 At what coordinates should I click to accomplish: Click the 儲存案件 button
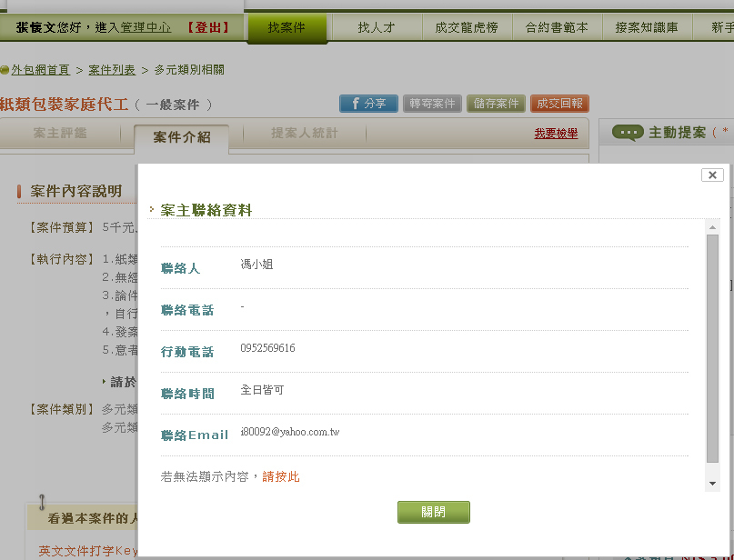coord(496,104)
